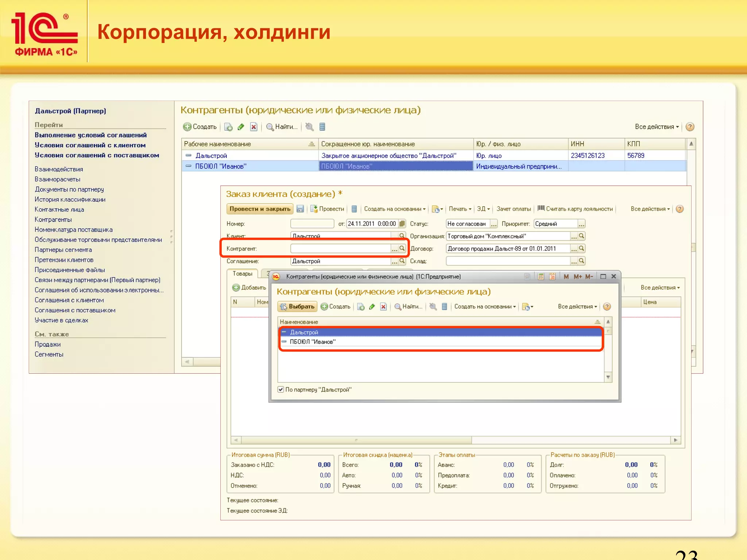The image size is (747, 560).
Task: Click copy-create icon in popup Контрагенты toolbar
Action: [x=361, y=307]
